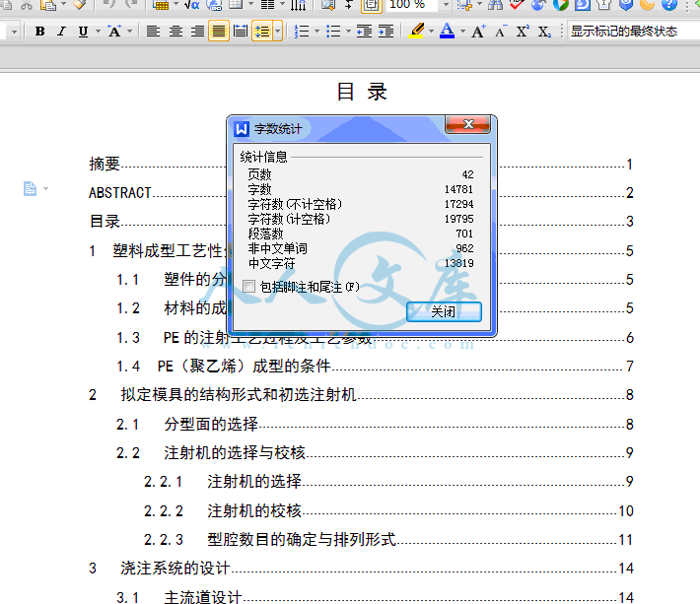Toggle include footnotes and endnotes checkbox
Image resolution: width=700 pixels, height=604 pixels.
tap(248, 287)
